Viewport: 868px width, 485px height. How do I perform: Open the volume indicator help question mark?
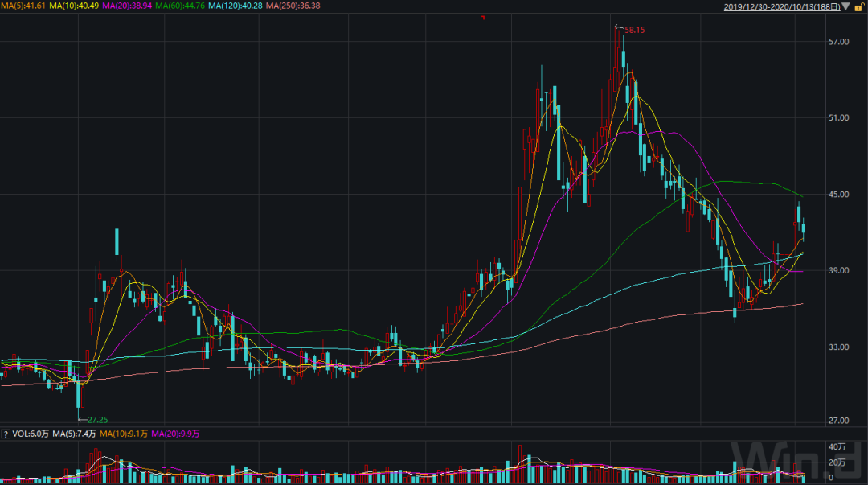point(6,434)
